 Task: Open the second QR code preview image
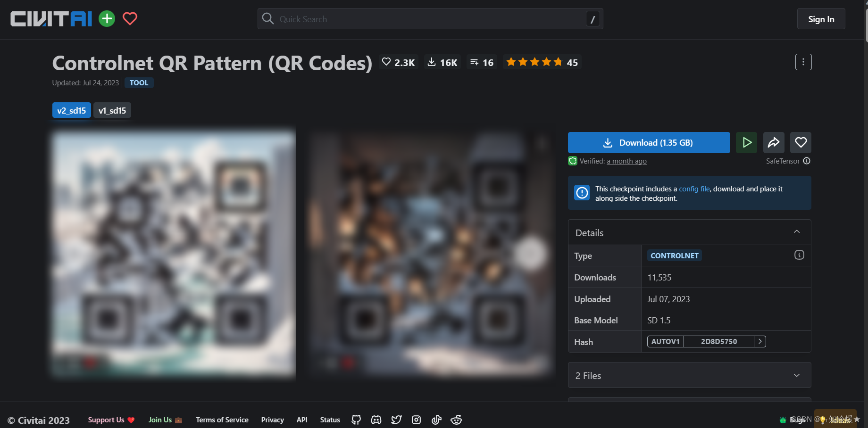point(431,254)
